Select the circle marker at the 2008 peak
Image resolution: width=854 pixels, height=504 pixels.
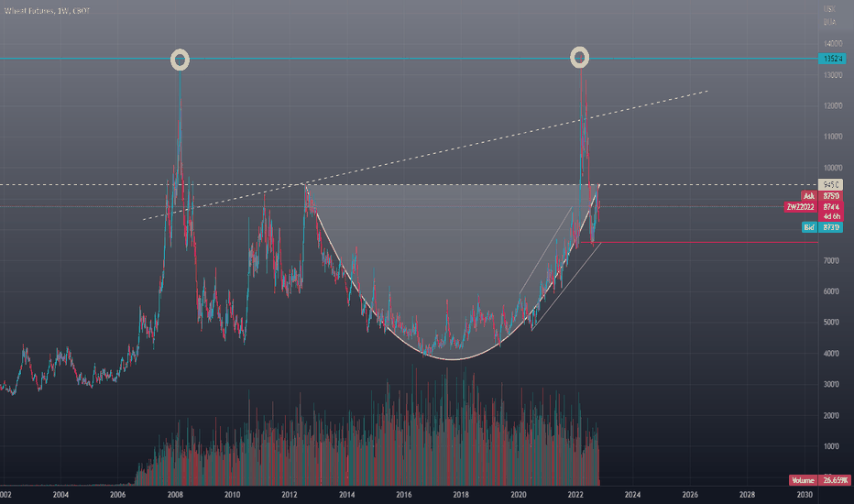click(181, 60)
